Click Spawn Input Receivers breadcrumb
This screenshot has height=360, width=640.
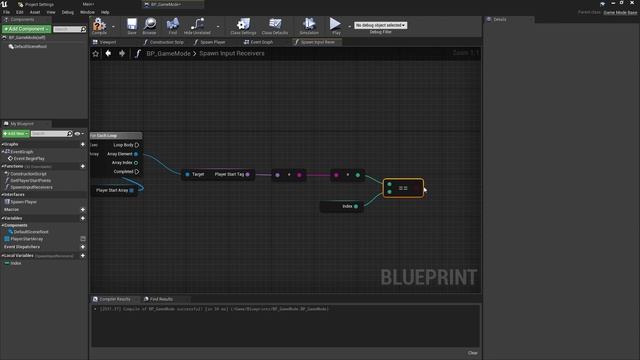click(x=232, y=53)
